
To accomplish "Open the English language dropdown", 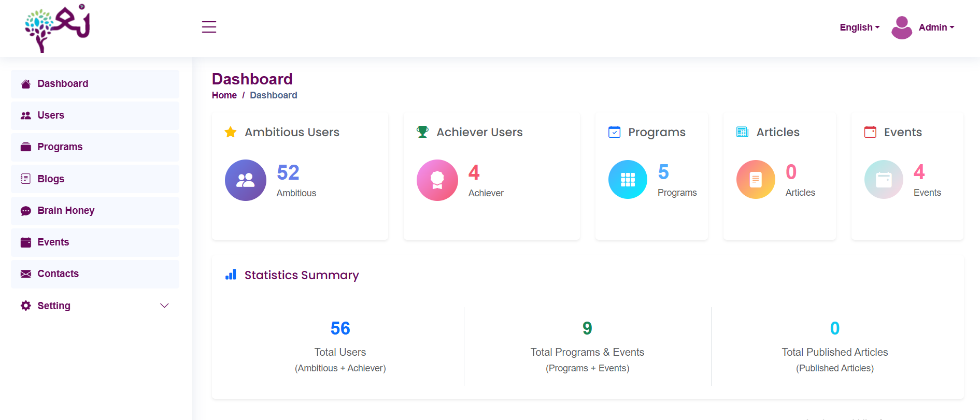I will pos(860,27).
